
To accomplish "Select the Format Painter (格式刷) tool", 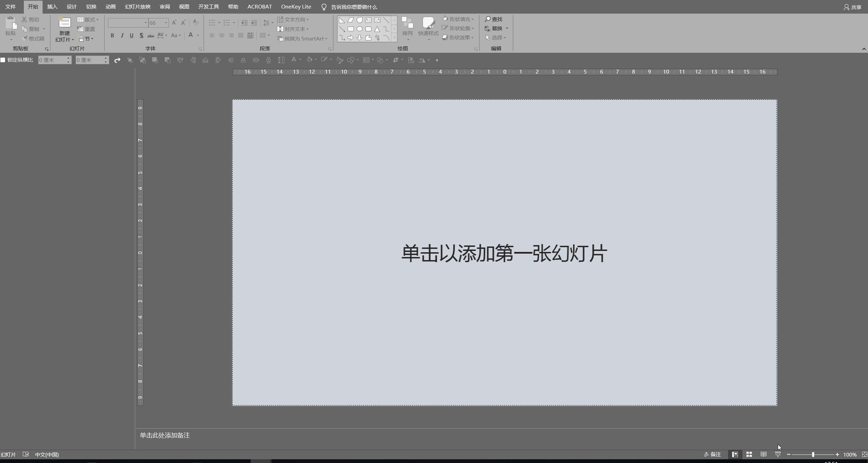I will (x=33, y=38).
